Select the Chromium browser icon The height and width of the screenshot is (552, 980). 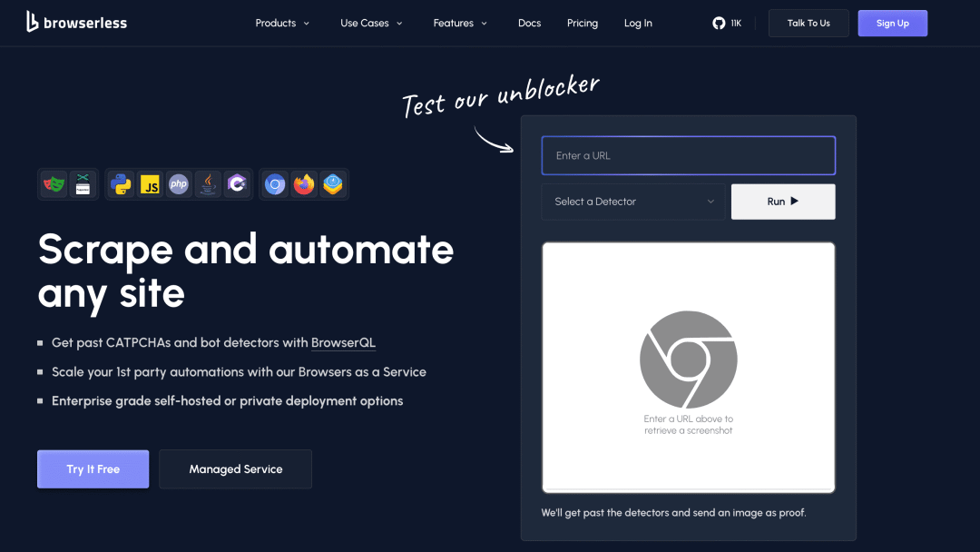coord(274,184)
